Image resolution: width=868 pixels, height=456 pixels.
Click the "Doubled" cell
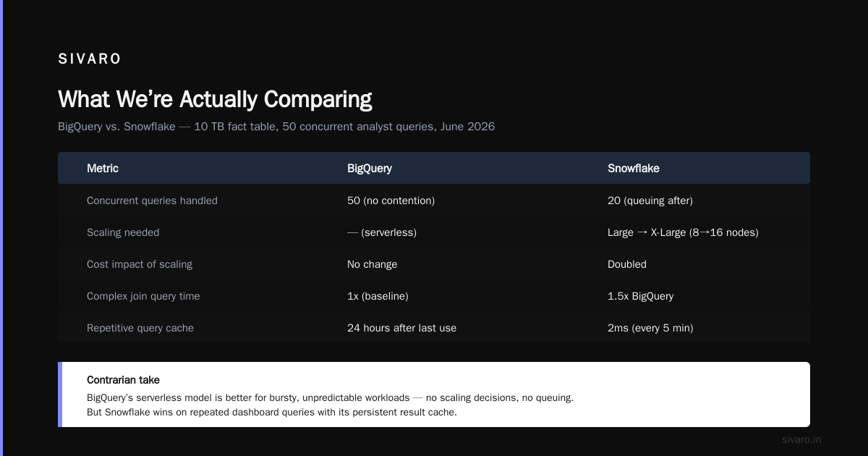pos(627,264)
